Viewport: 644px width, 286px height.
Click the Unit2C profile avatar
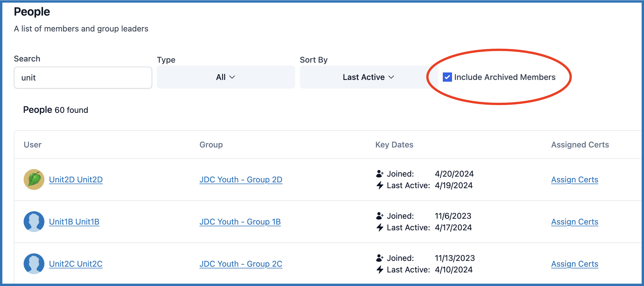34,264
